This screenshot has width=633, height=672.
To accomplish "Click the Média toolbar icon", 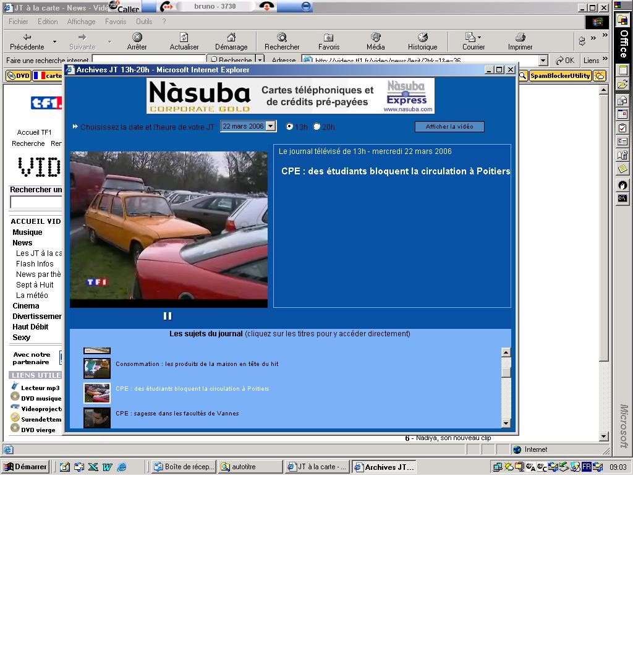I will click(375, 37).
